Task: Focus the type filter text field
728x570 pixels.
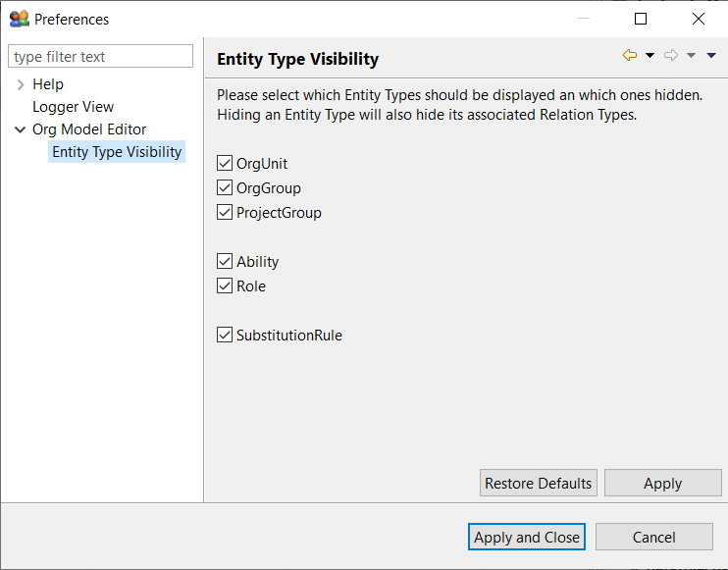Action: [x=101, y=57]
